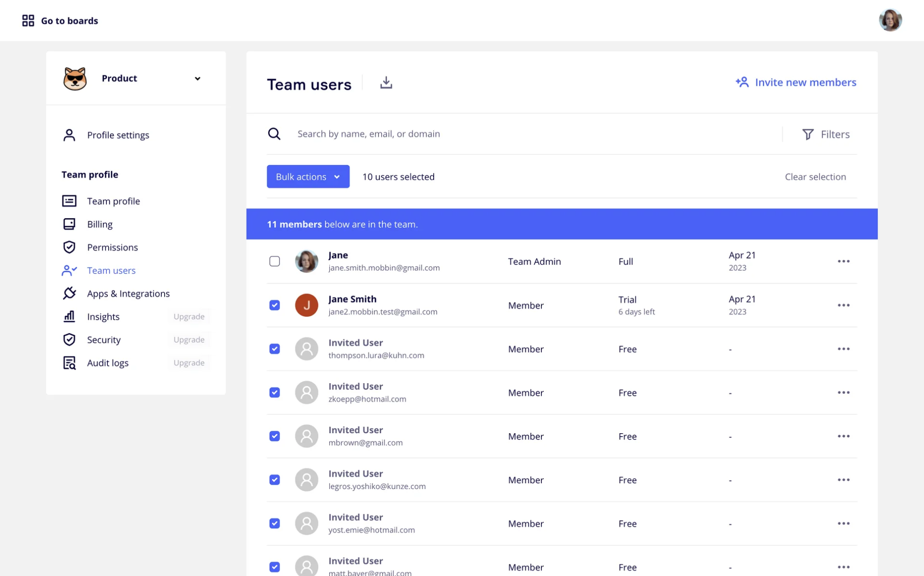Viewport: 924px width, 576px height.
Task: Open more options for Jane Smith row
Action: pos(843,305)
